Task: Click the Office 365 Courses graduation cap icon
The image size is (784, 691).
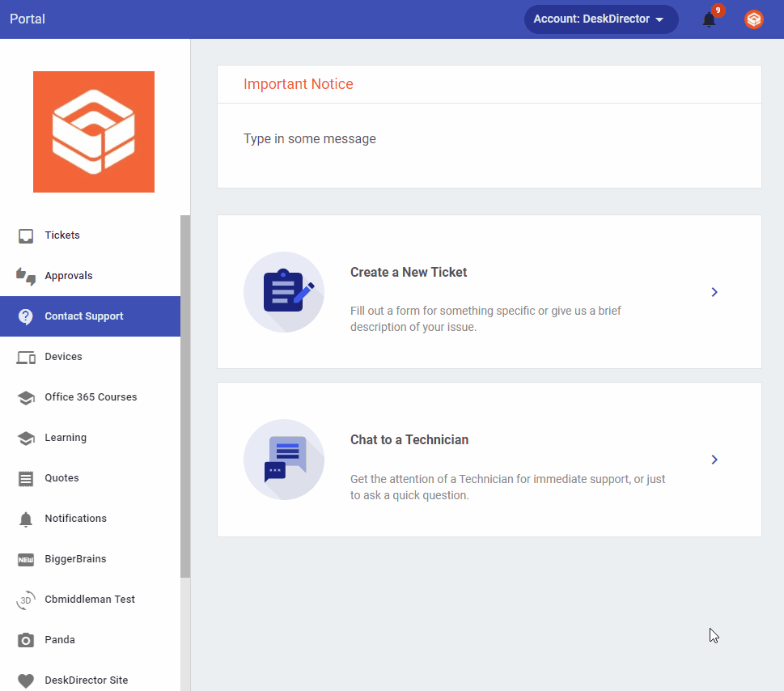Action: pyautogui.click(x=26, y=398)
